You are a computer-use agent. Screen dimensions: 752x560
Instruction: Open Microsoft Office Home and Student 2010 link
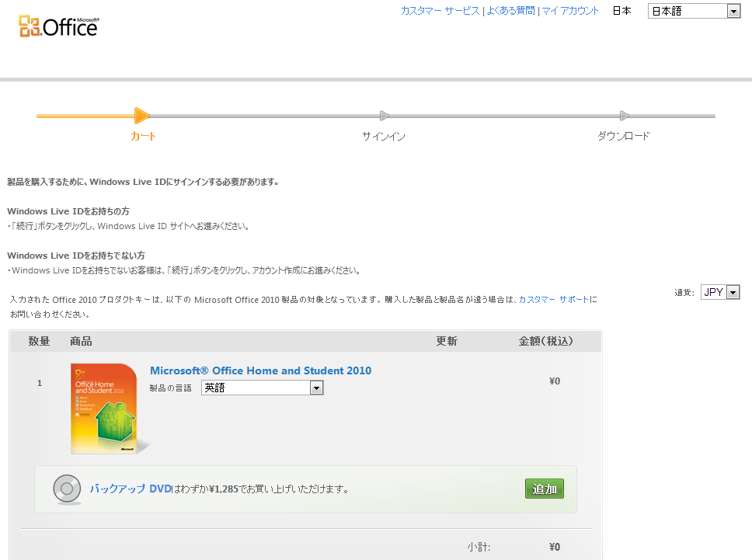tap(260, 370)
